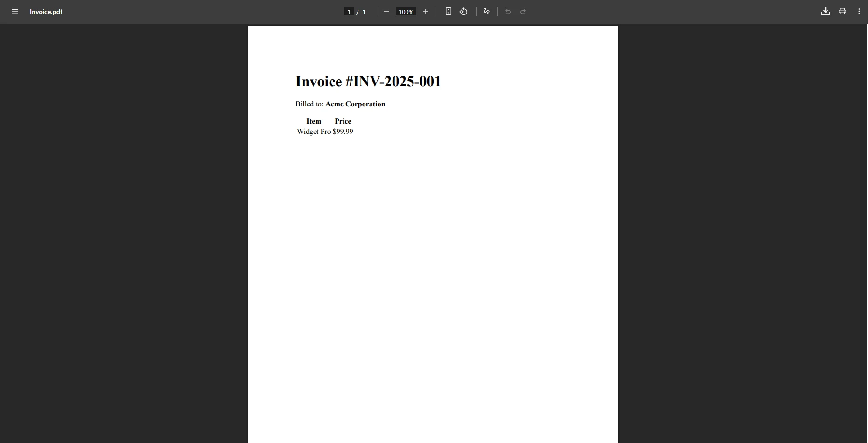Rotate the page counterclockwise
Screen dimensions: 868x443
[463, 12]
